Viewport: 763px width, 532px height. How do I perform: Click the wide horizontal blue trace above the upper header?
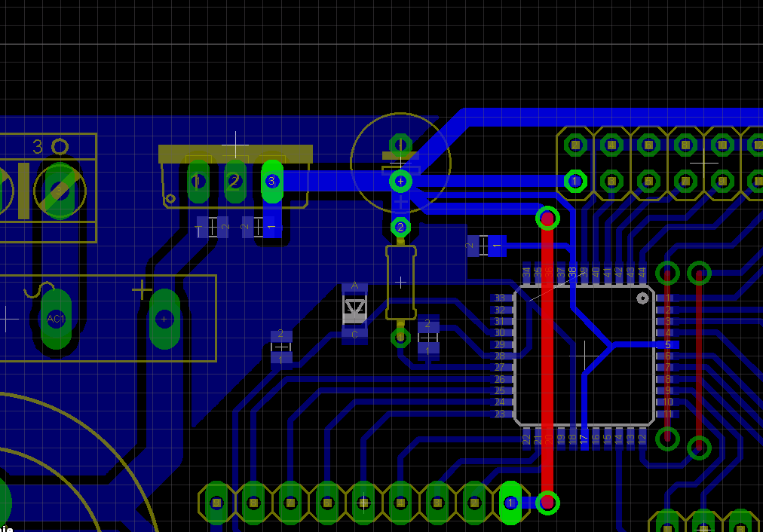613,118
